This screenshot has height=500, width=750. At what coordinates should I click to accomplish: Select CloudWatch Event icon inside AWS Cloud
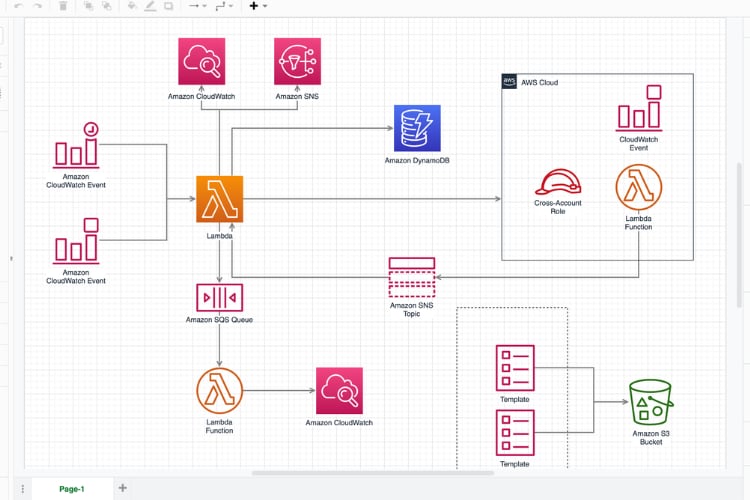pos(639,108)
